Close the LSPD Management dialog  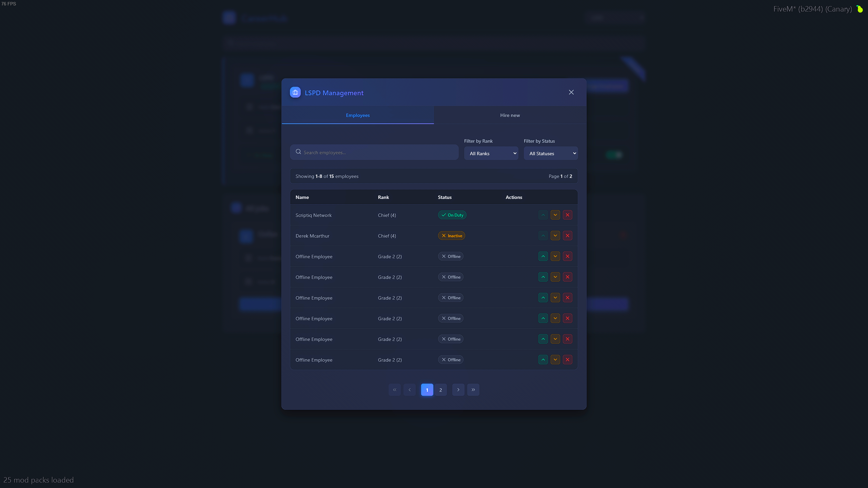point(571,92)
